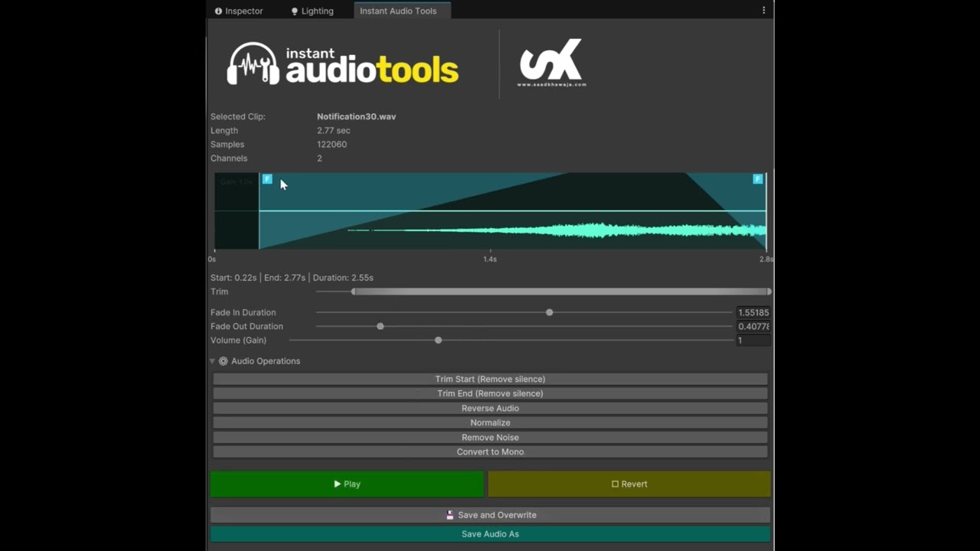
Task: Click the Trim slider start handle
Action: 353,292
